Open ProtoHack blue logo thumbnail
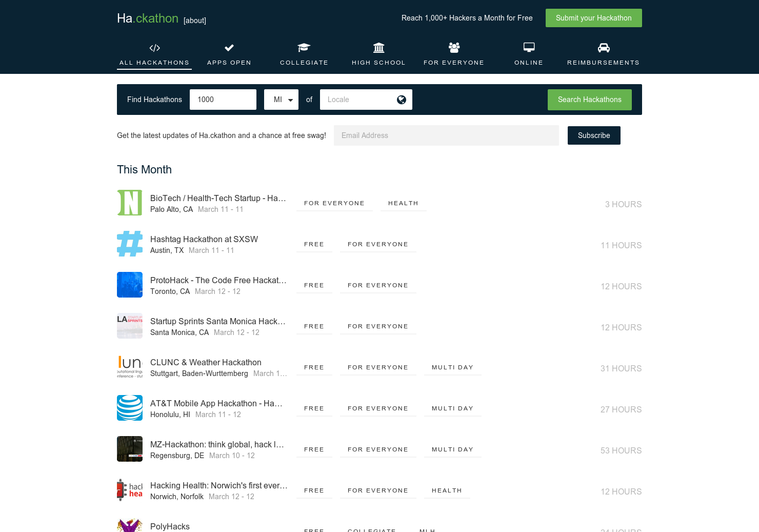This screenshot has height=532, width=759. (x=130, y=285)
